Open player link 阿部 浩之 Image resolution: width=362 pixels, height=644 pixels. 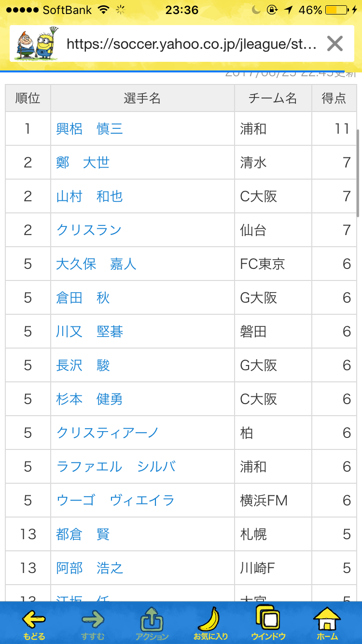(x=89, y=568)
